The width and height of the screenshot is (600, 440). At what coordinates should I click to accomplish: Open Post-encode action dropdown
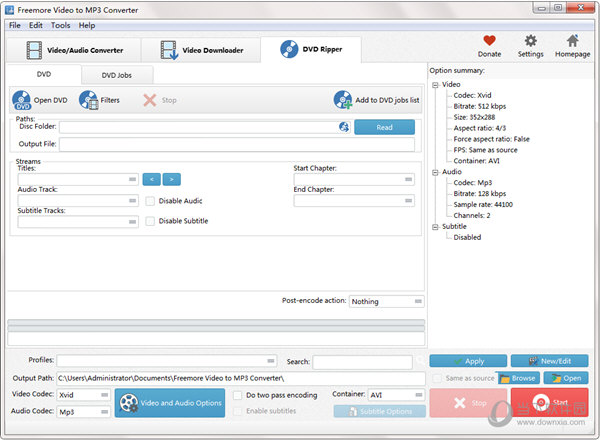(x=386, y=301)
